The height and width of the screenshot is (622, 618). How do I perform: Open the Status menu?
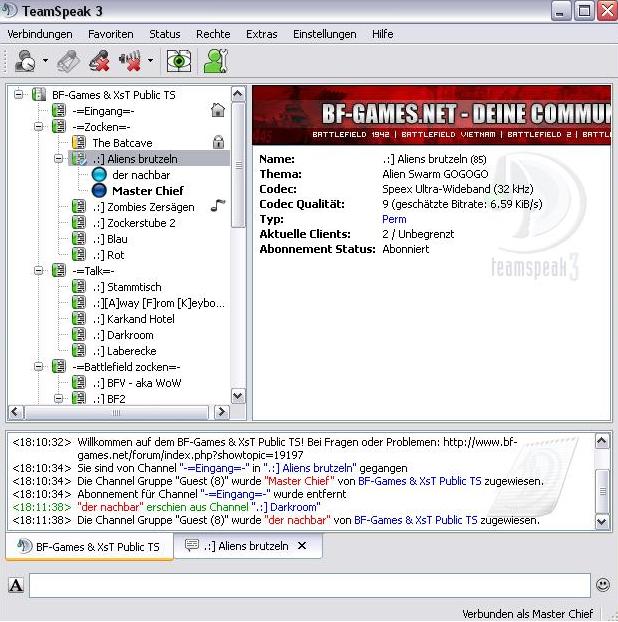(165, 34)
